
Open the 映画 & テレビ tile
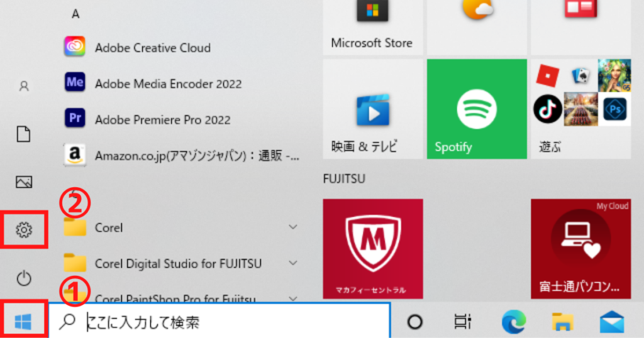tap(372, 109)
